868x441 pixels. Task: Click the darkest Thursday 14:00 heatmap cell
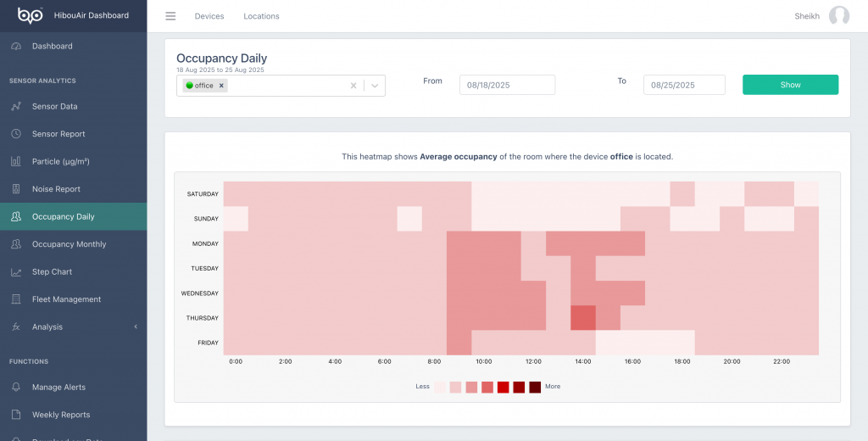point(583,318)
